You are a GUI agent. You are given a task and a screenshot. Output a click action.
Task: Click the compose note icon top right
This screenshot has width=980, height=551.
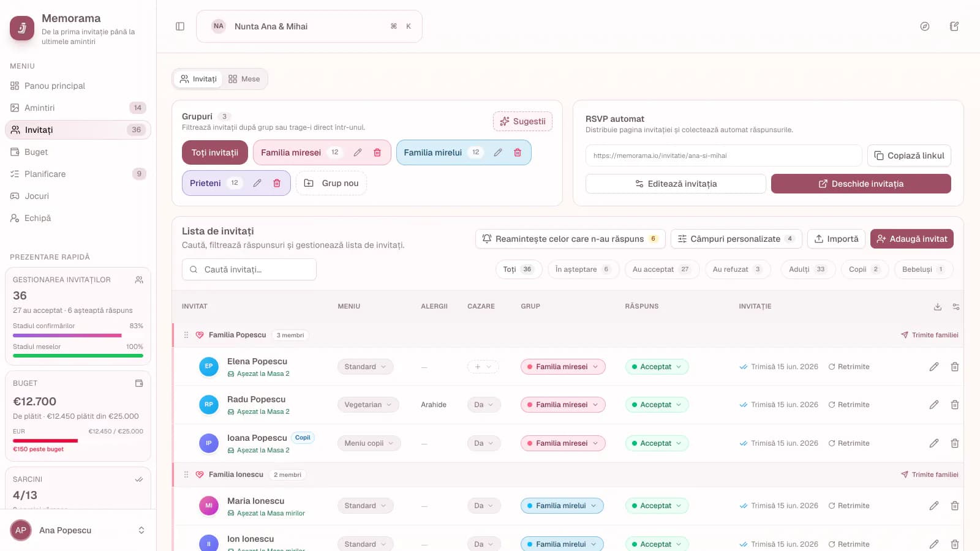tap(954, 26)
